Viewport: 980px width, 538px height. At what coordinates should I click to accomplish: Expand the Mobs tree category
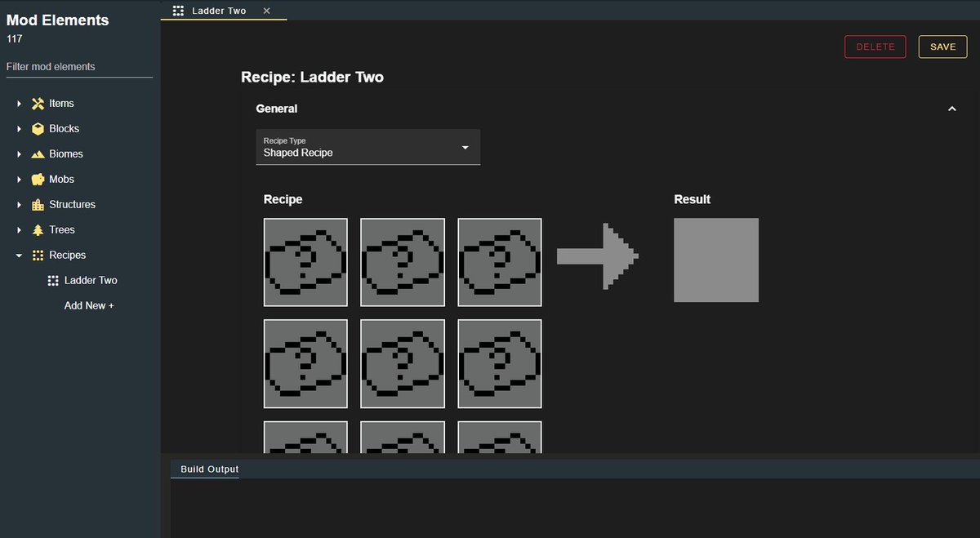(x=19, y=180)
